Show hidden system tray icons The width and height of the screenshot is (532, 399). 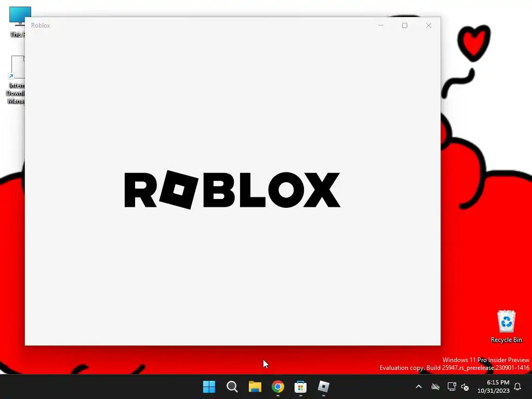pyautogui.click(x=419, y=387)
